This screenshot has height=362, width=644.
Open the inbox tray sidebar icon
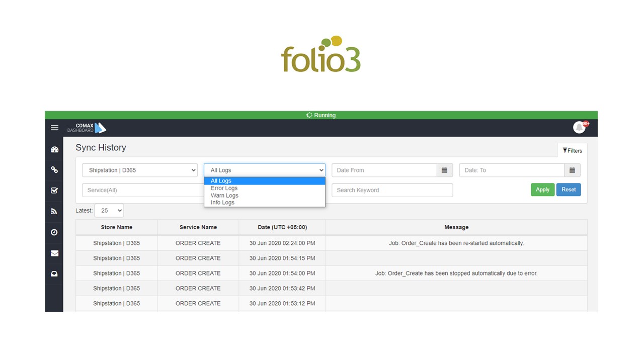(x=54, y=274)
